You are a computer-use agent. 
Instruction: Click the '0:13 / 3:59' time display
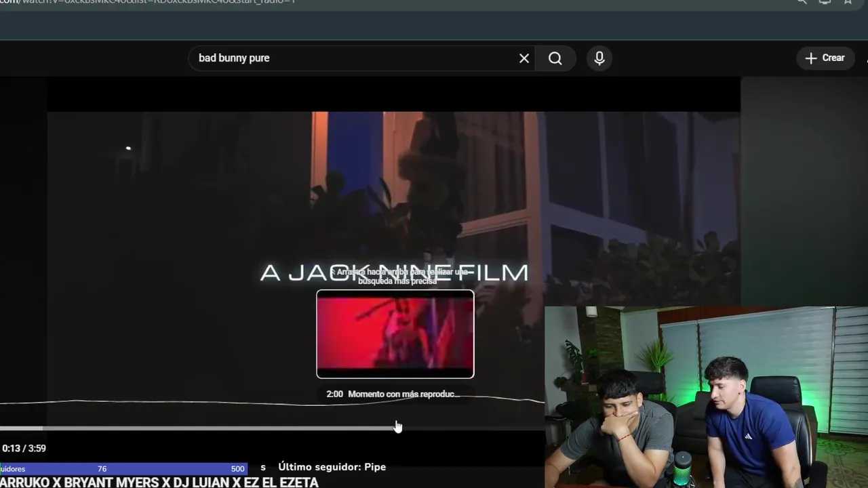click(24, 448)
